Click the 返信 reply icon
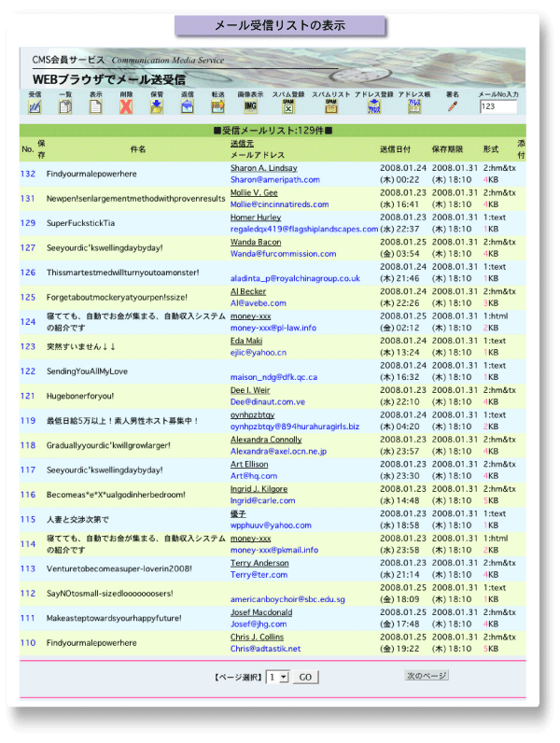Image resolution: width=560 pixels, height=743 pixels. [188, 106]
